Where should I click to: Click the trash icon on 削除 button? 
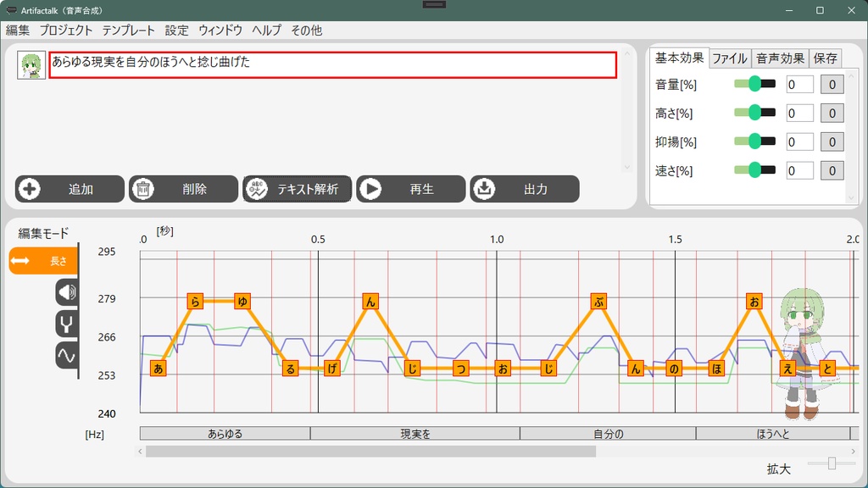point(143,189)
